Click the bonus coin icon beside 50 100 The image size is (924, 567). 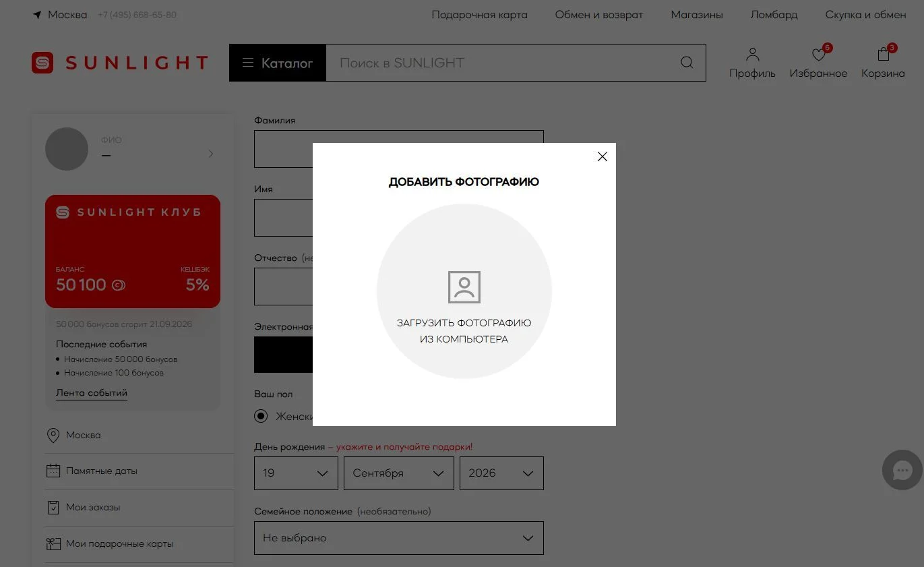[x=119, y=285]
